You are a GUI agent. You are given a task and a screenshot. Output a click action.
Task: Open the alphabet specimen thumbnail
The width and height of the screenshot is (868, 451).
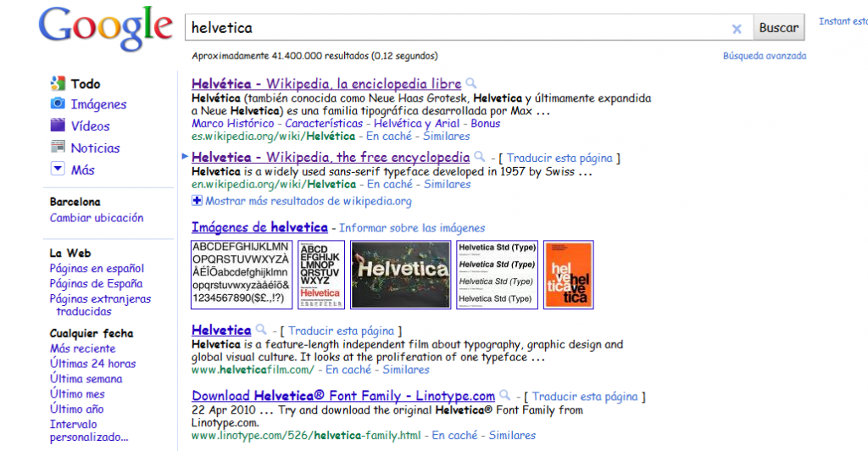[x=242, y=275]
